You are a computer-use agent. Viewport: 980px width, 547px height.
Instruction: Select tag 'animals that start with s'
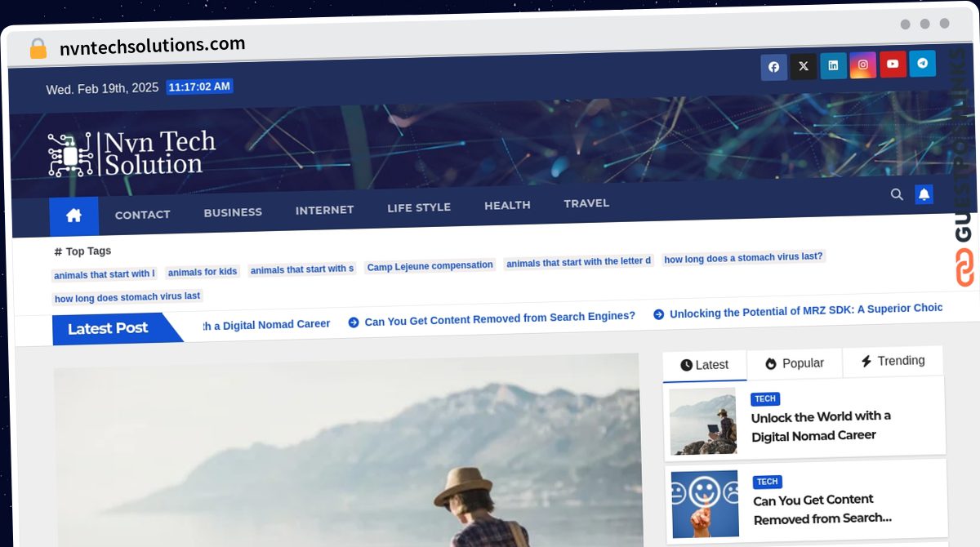pos(302,269)
